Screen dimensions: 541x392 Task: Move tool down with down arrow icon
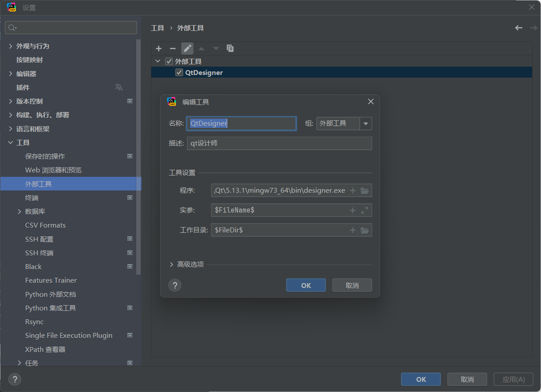pyautogui.click(x=216, y=49)
